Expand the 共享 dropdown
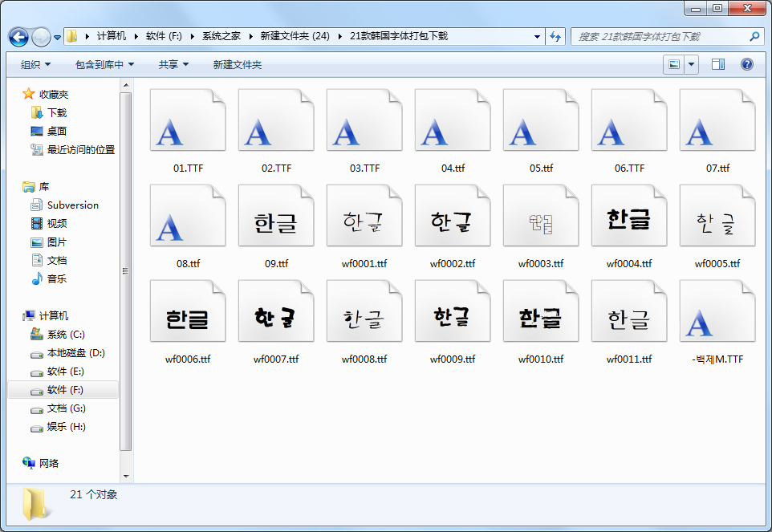 (172, 64)
